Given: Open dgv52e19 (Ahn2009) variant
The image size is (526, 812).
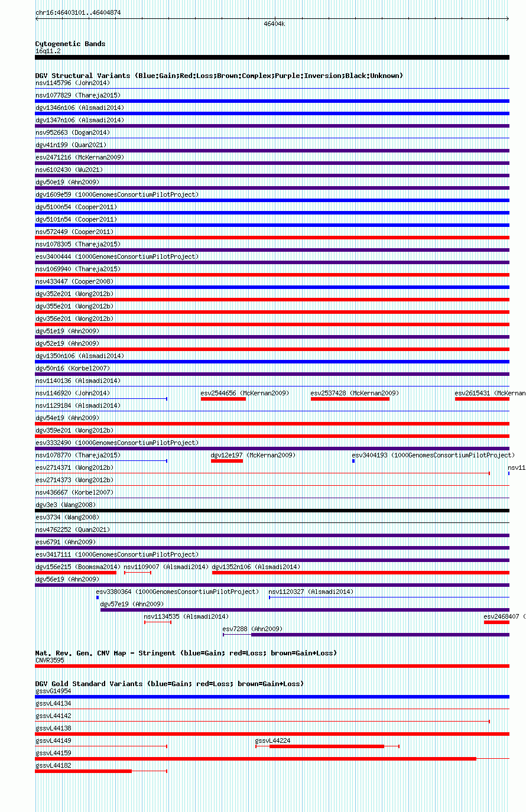Looking at the screenshot, I should [67, 343].
